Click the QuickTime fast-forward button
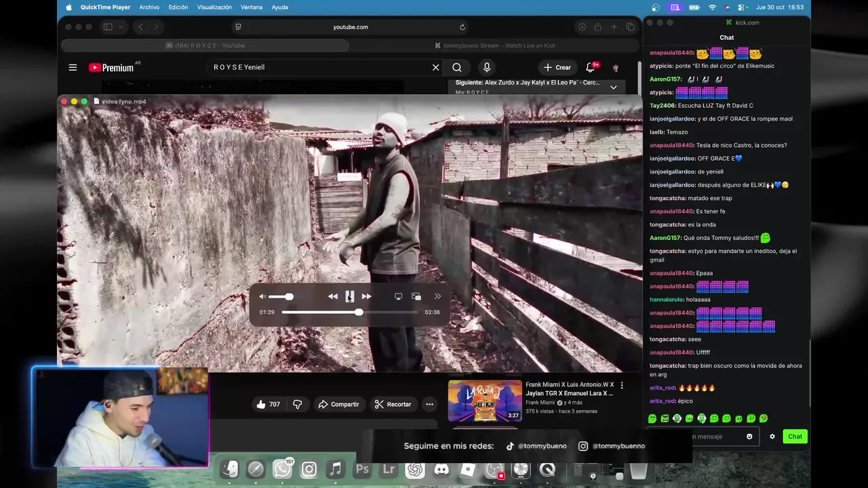The width and height of the screenshot is (868, 488). (x=366, y=296)
